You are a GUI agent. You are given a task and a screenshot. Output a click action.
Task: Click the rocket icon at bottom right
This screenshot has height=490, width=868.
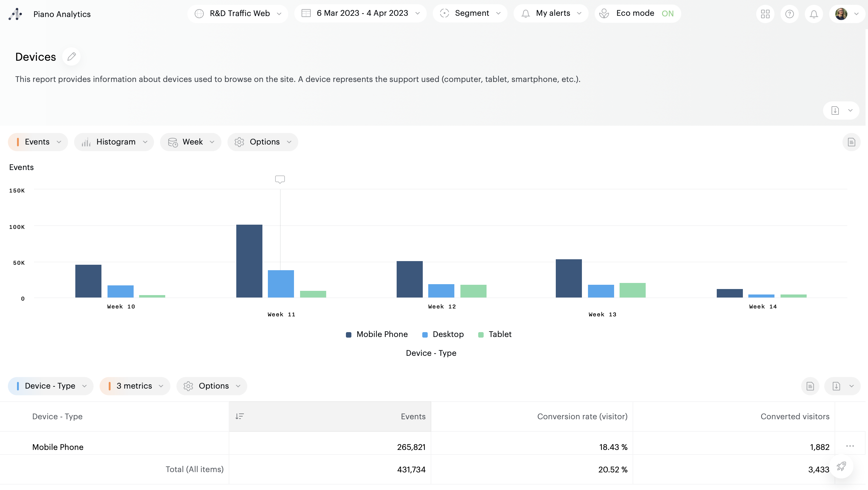click(x=841, y=466)
